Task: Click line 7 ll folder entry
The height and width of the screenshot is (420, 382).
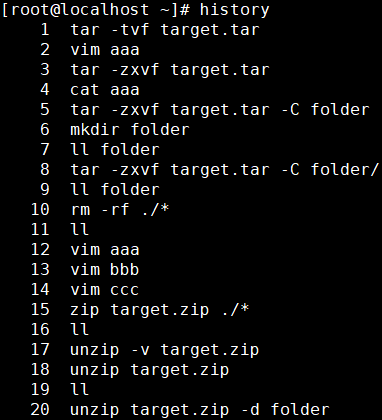Action: click(x=115, y=150)
